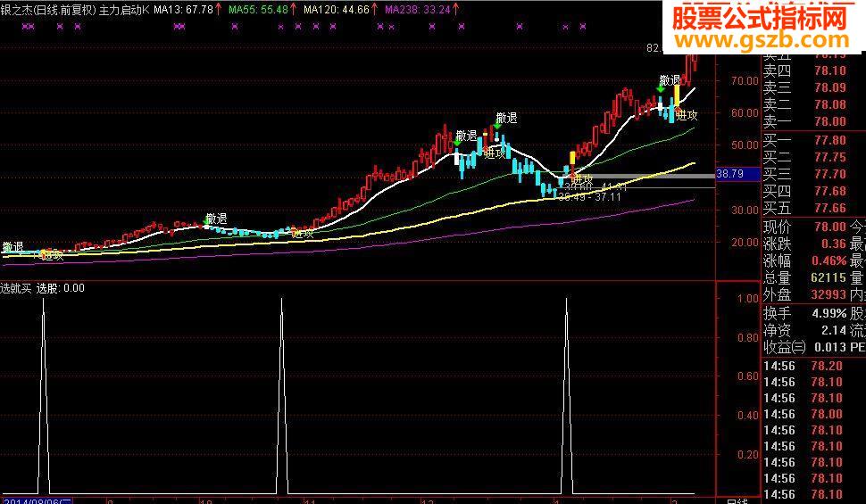Image resolution: width=866 pixels, height=504 pixels.
Task: Click the 收益(三) 0.013 quote field
Action: click(804, 347)
